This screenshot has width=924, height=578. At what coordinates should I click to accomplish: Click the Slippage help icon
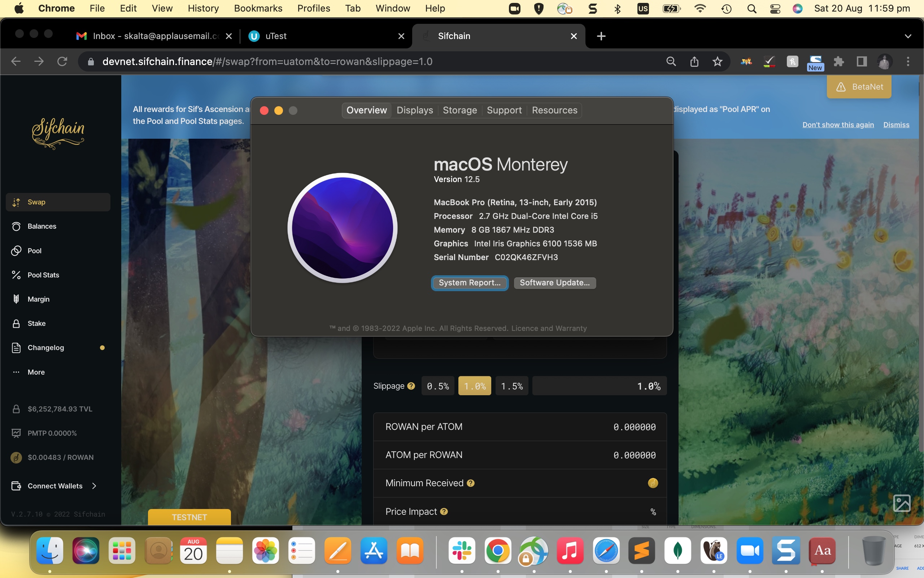click(x=411, y=386)
